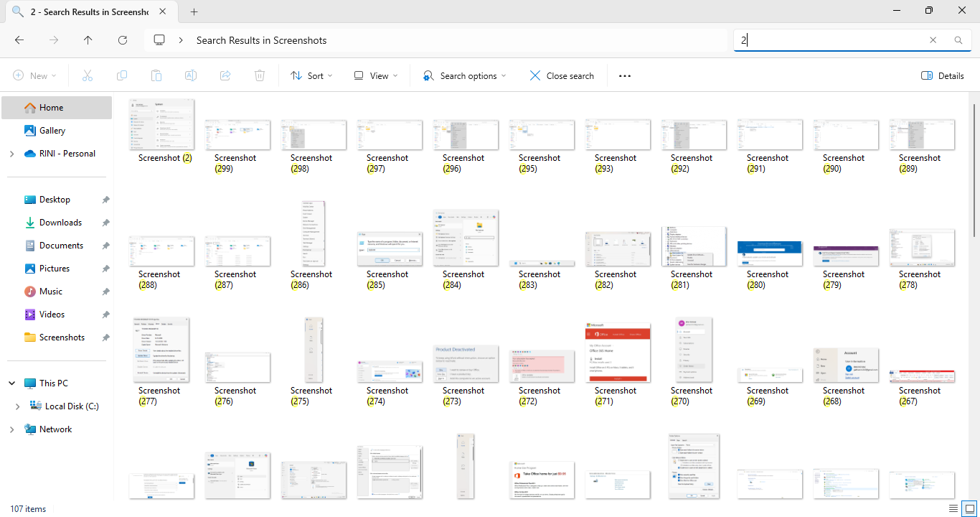Click the Refresh icon in navigation bar
980x517 pixels.
pyautogui.click(x=123, y=40)
